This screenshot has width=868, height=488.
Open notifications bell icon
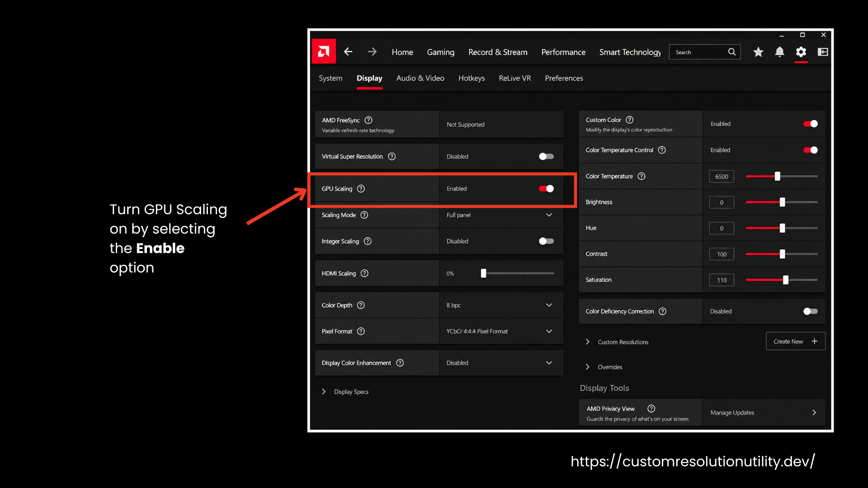(x=779, y=52)
